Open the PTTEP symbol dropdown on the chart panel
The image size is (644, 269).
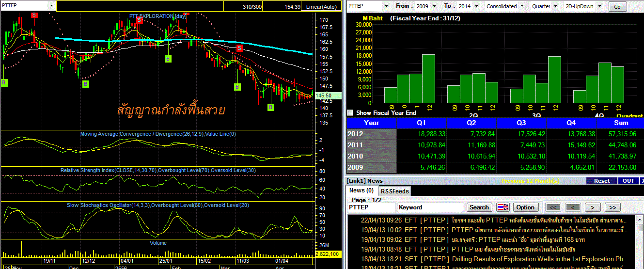pyautogui.click(x=51, y=5)
